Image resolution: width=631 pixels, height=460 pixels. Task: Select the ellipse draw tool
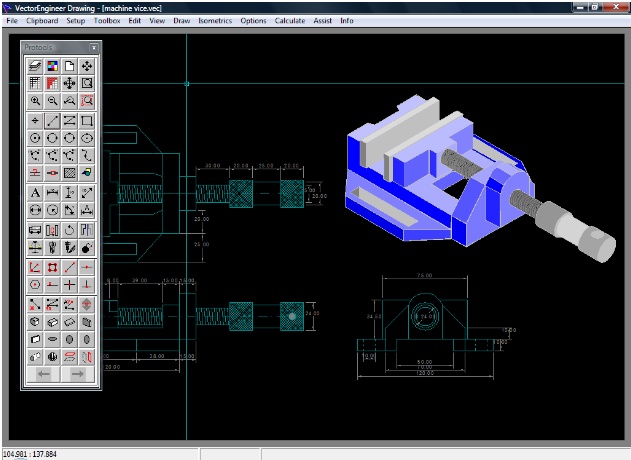point(87,138)
